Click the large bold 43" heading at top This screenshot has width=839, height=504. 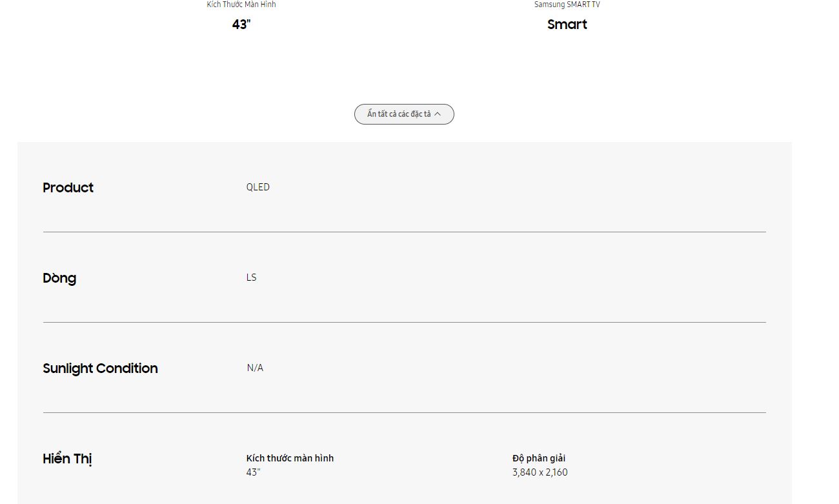pos(241,25)
